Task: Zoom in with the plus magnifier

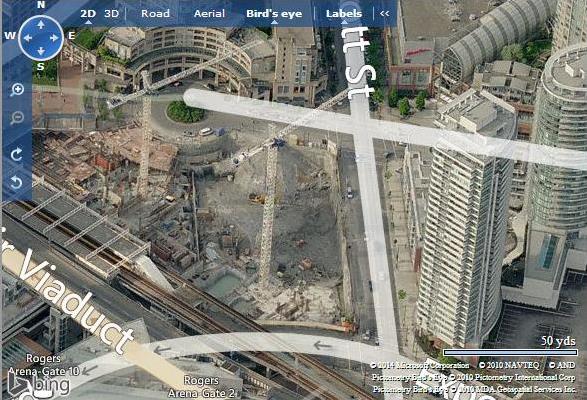Action: pos(17,90)
